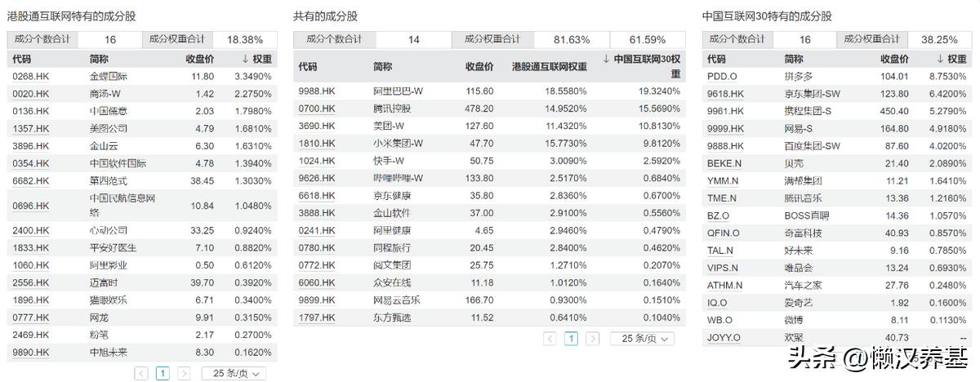Go to next page in 共有的成分股 table
This screenshot has height=382, width=980.
(592, 338)
